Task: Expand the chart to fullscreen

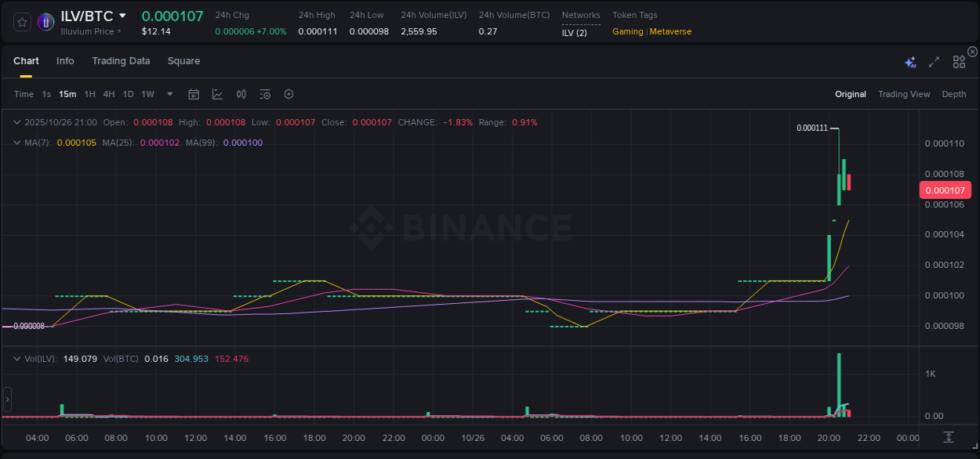Action: (x=934, y=61)
